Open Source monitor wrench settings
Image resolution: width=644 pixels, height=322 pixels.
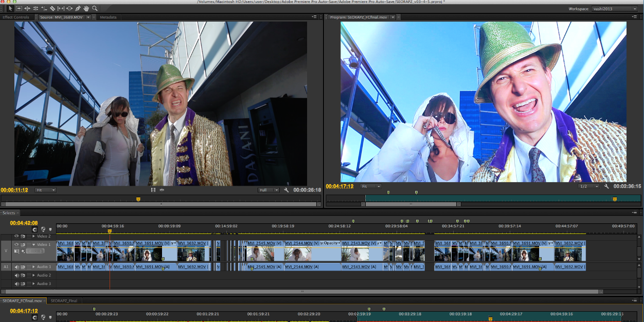287,190
